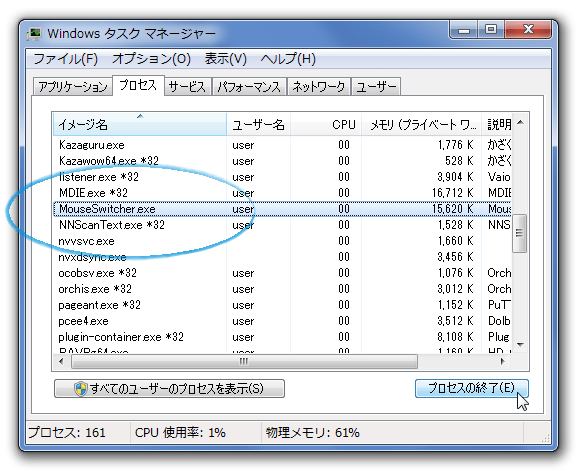Click the 3,512 K memory value
The width and height of the screenshot is (581, 473).
click(455, 321)
